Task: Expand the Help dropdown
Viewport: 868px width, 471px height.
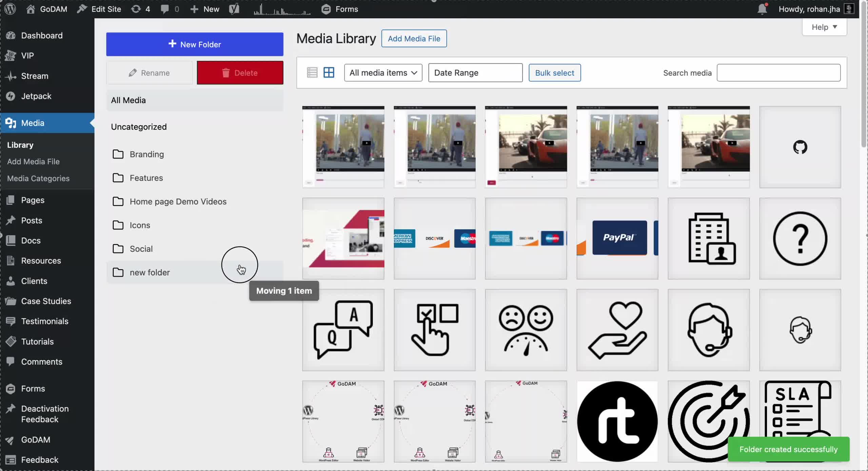Action: (824, 27)
